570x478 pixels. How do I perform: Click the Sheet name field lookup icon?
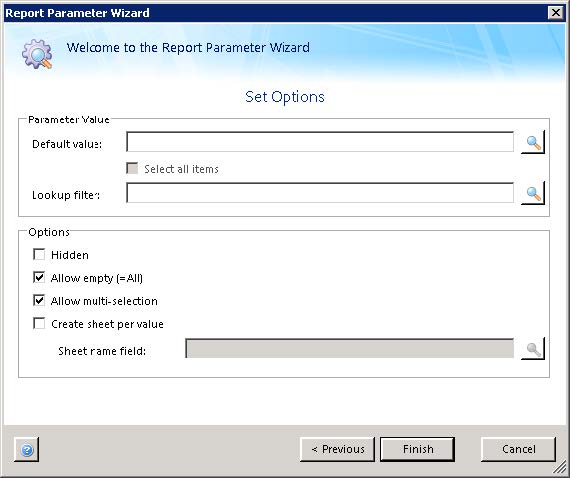[x=533, y=349]
